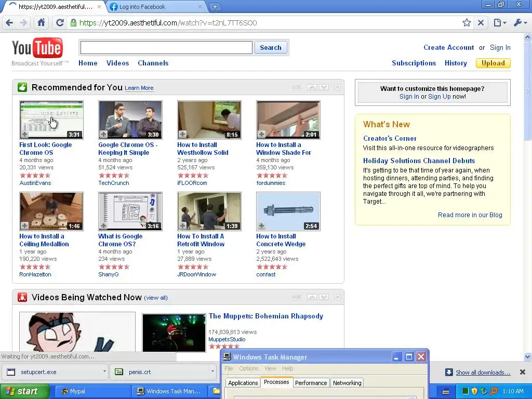Click the Search button
Screen dimensions: 532x399
tap(271, 47)
